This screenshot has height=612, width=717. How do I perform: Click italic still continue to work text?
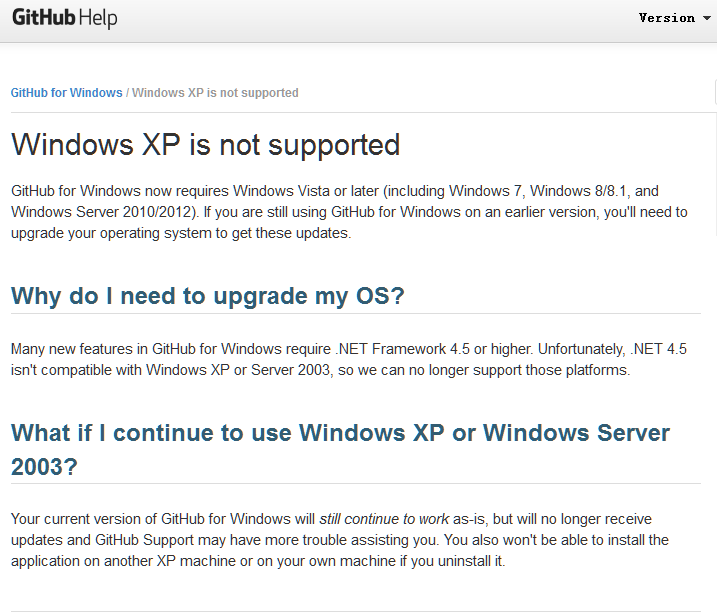tap(384, 519)
